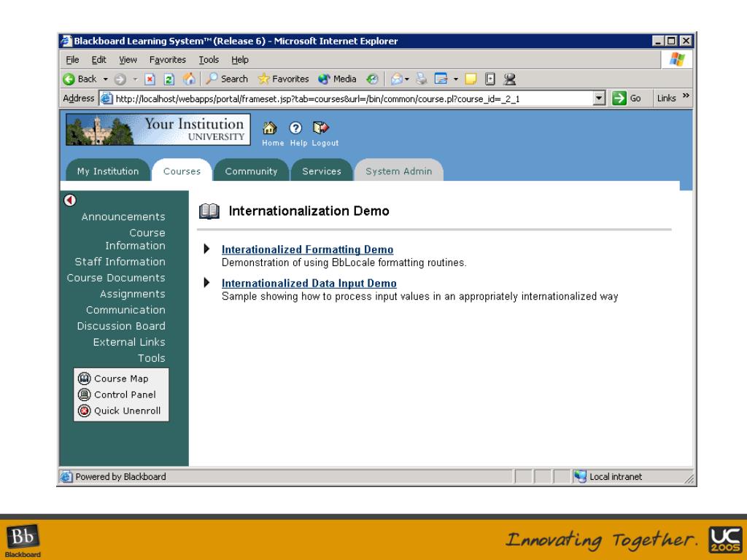Screen dimensions: 747x560
Task: Switch to the Community tab
Action: (x=251, y=171)
